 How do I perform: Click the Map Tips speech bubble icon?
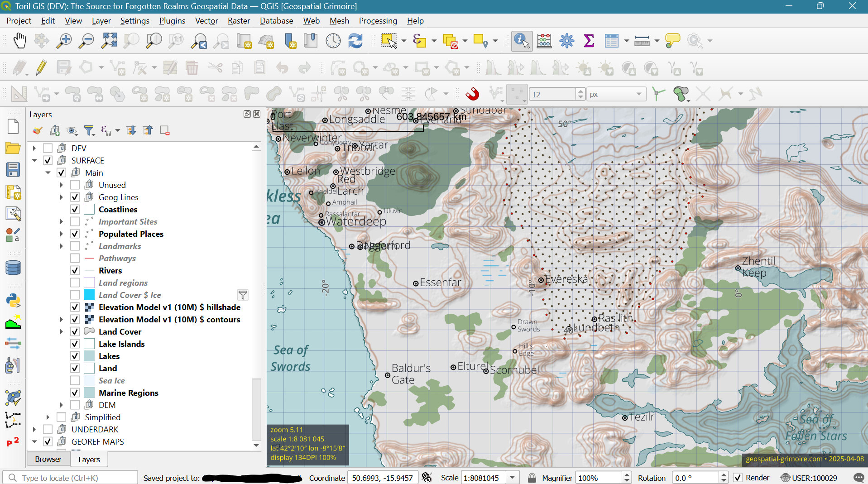click(672, 41)
